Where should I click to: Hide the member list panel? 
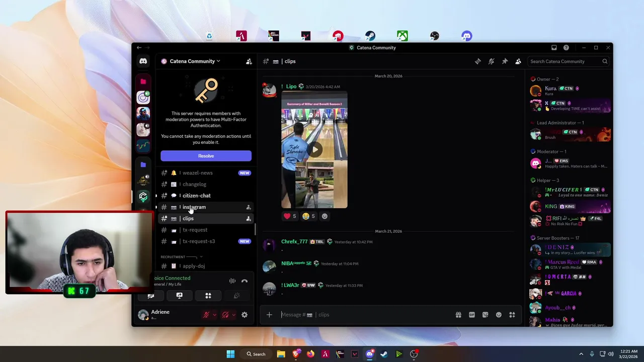click(518, 61)
